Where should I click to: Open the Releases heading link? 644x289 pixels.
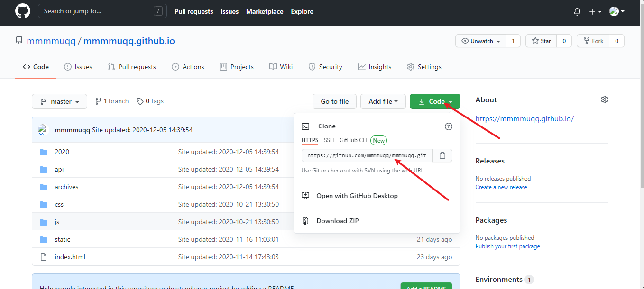click(x=490, y=161)
